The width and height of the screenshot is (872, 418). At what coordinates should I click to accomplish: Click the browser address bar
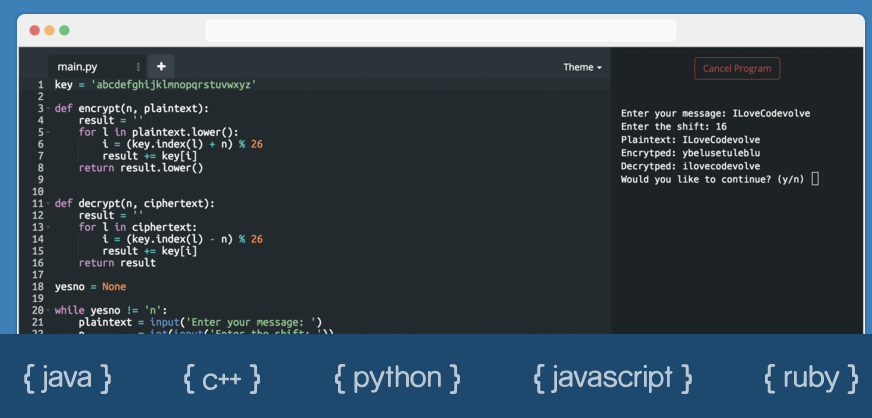pyautogui.click(x=437, y=31)
